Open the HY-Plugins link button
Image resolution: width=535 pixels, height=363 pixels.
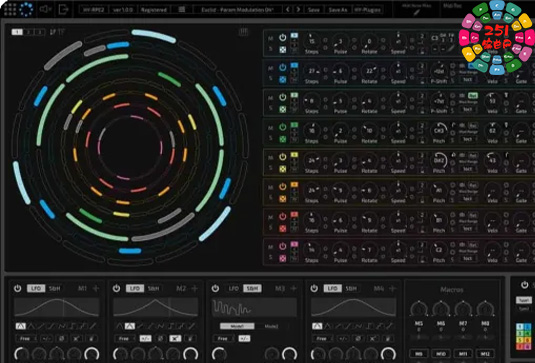(367, 10)
